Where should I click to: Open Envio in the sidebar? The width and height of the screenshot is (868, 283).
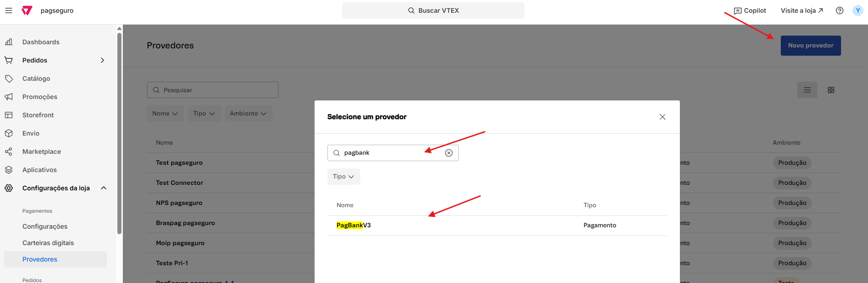point(31,133)
